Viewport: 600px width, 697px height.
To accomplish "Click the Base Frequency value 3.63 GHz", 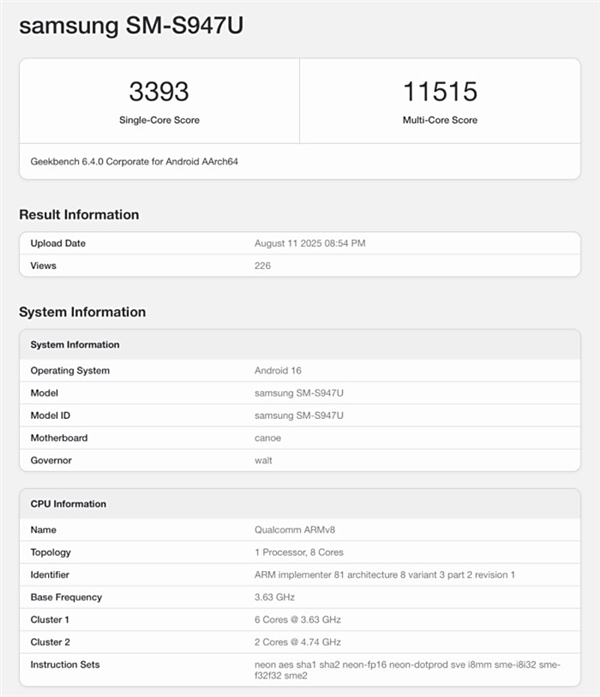I will coord(275,597).
